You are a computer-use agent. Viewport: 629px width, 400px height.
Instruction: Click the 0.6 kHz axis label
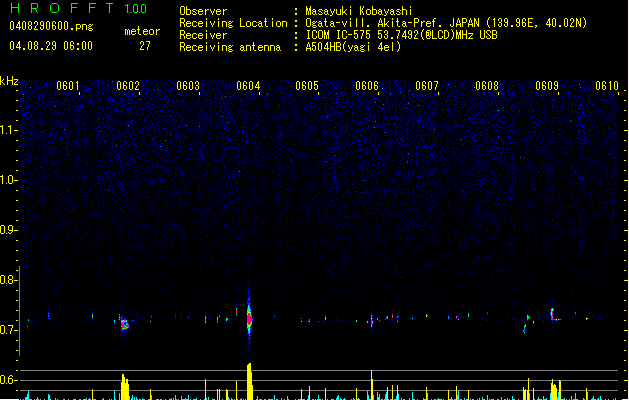pyautogui.click(x=7, y=380)
